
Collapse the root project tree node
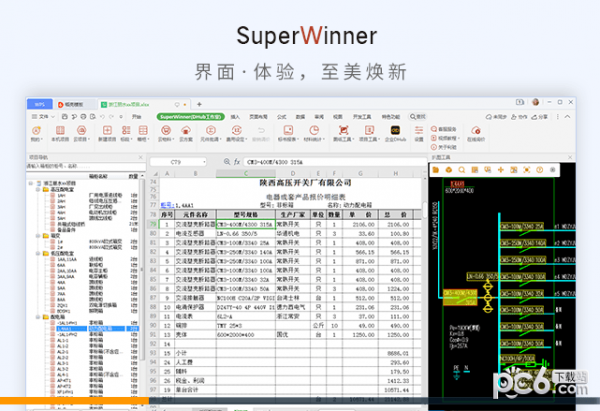pyautogui.click(x=31, y=183)
